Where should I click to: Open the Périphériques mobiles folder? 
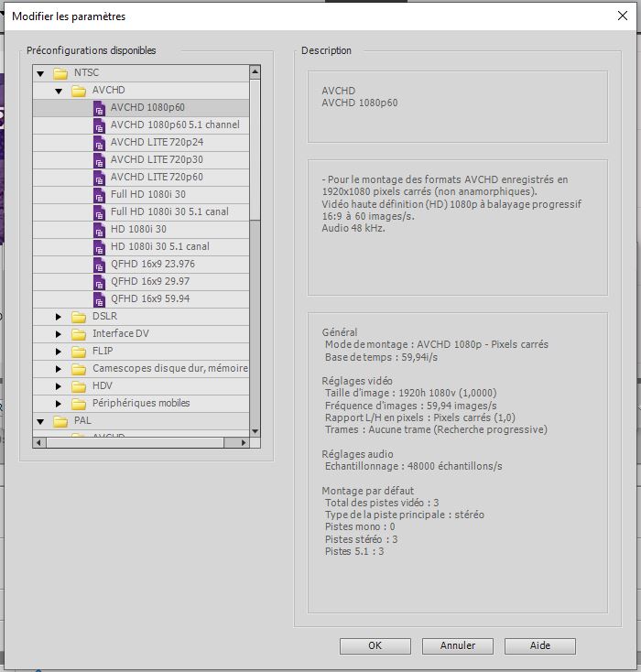coord(141,403)
